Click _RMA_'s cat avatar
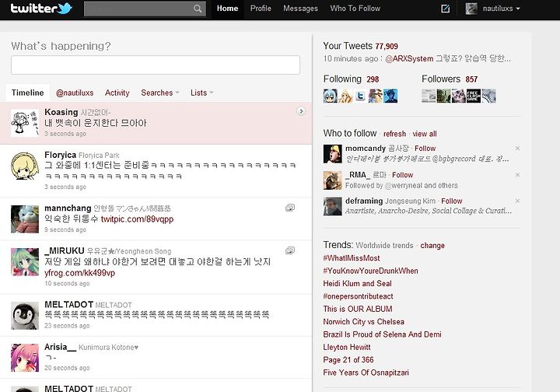 [x=333, y=180]
